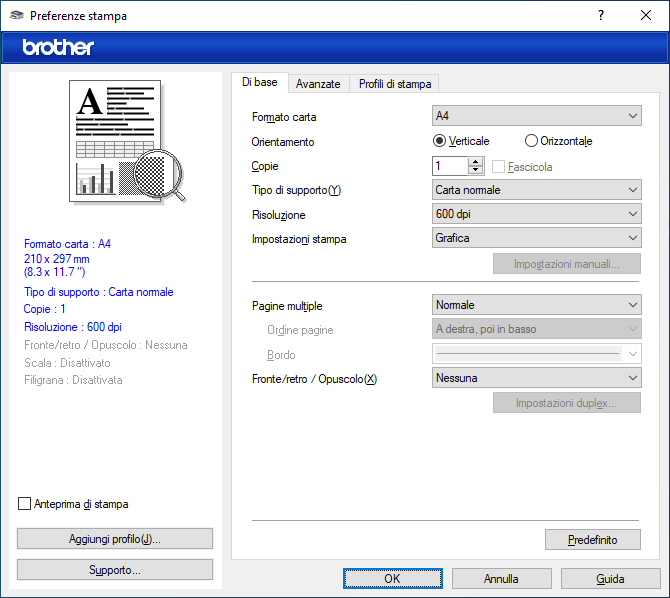The image size is (670, 598).
Task: Click the Predefinito button
Action: [592, 540]
